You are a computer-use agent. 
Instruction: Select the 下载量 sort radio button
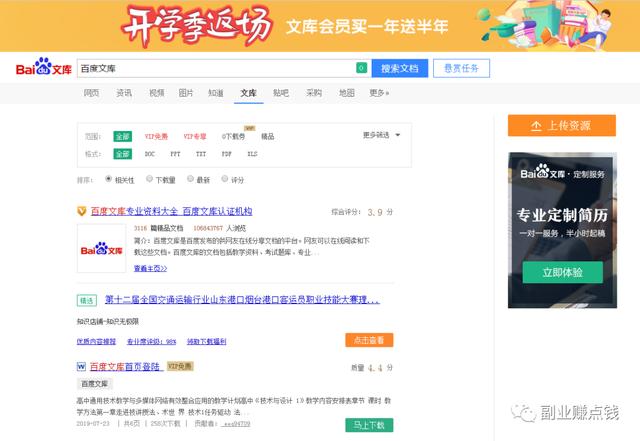(149, 180)
